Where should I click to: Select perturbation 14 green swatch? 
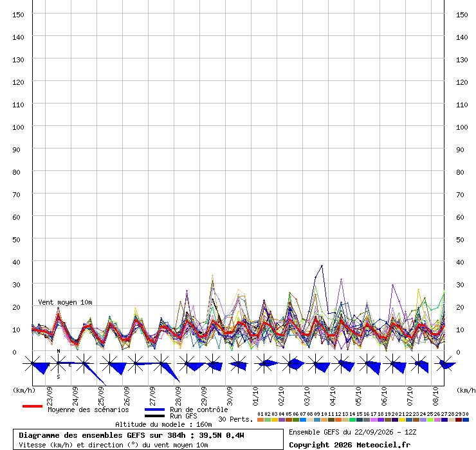pos(352,420)
